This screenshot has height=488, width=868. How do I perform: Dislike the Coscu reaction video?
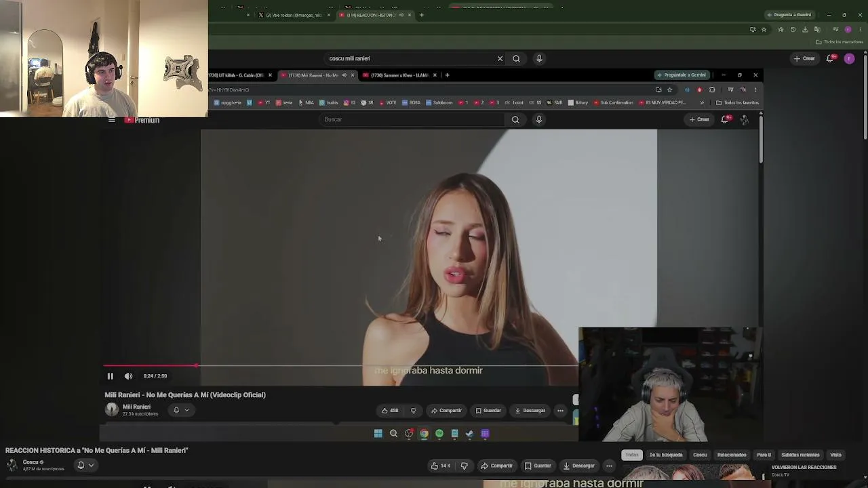coord(464,466)
